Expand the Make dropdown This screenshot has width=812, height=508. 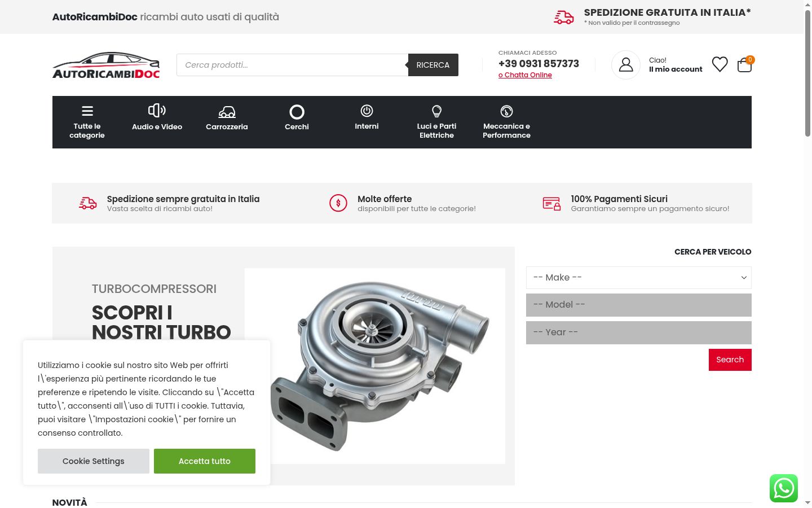[x=638, y=278]
